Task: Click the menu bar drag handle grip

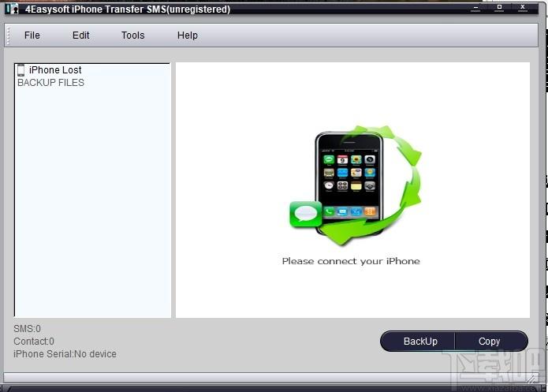Action: pyautogui.click(x=8, y=35)
